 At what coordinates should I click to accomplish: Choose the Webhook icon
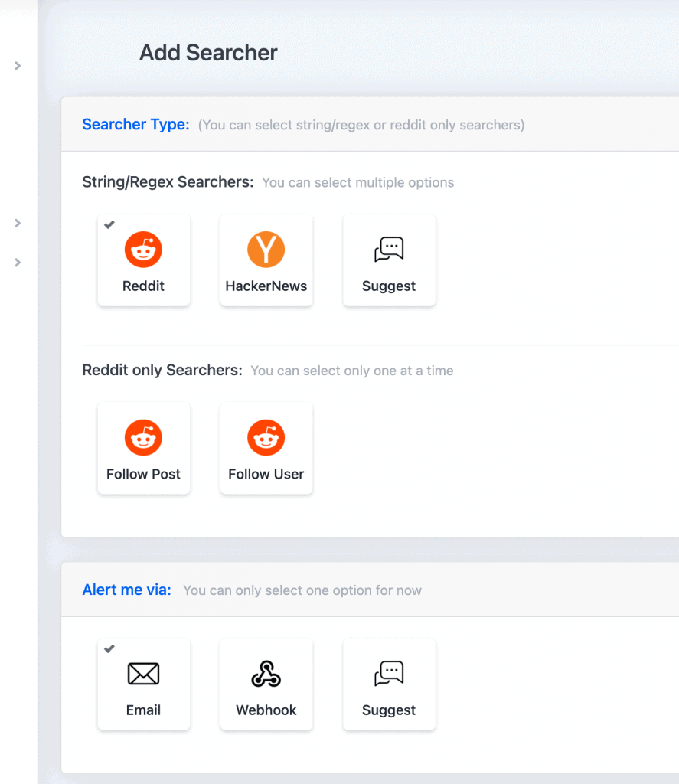[266, 674]
